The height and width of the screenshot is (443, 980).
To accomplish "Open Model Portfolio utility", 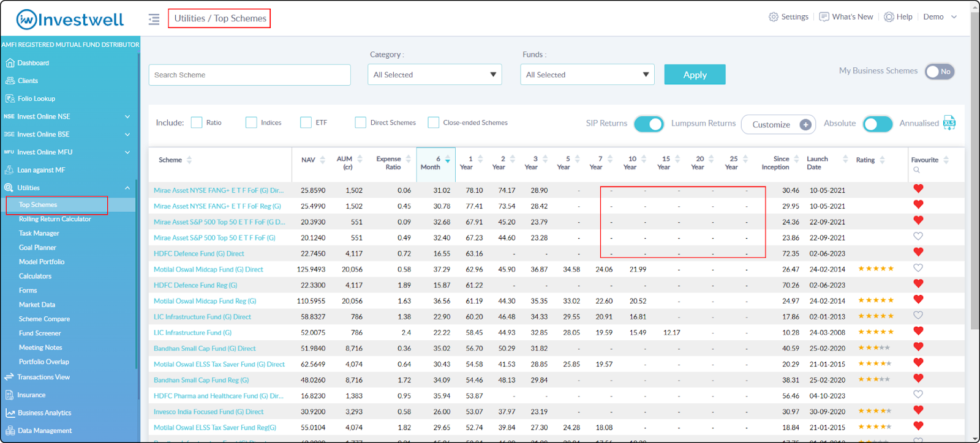I will [42, 262].
